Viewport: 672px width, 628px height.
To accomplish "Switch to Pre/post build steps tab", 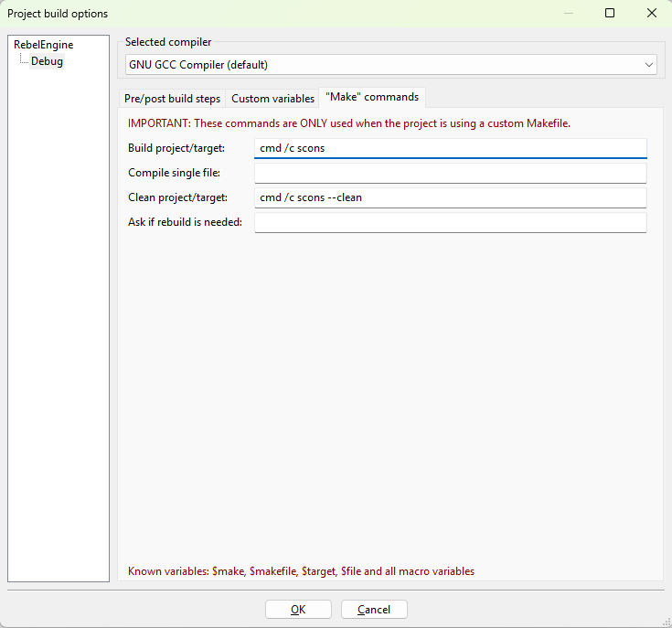I will [x=172, y=99].
